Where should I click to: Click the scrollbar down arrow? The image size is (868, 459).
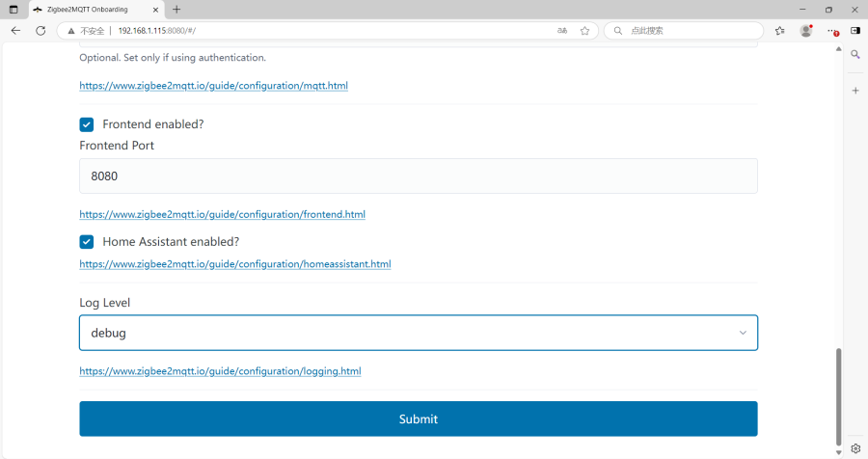839,452
